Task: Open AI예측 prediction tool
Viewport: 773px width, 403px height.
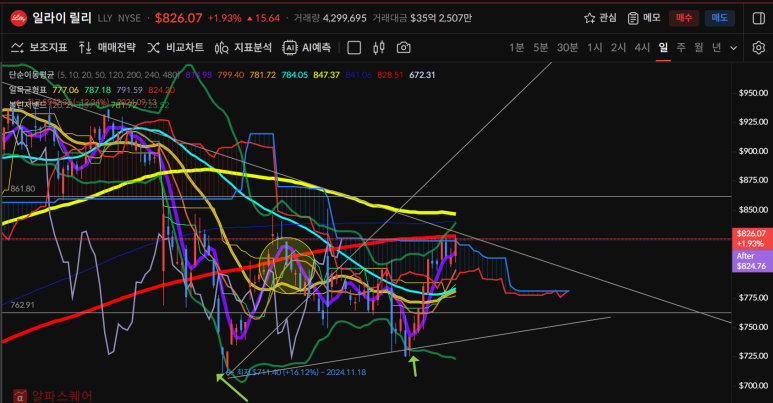Action: (307, 48)
